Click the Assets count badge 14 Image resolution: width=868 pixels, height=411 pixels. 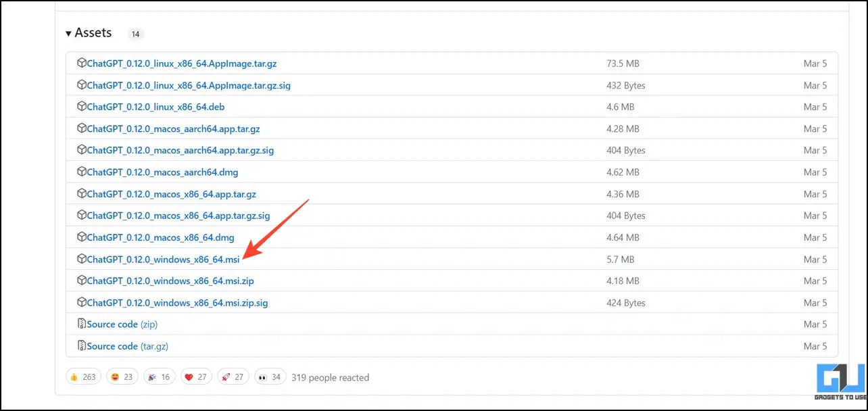pos(135,34)
